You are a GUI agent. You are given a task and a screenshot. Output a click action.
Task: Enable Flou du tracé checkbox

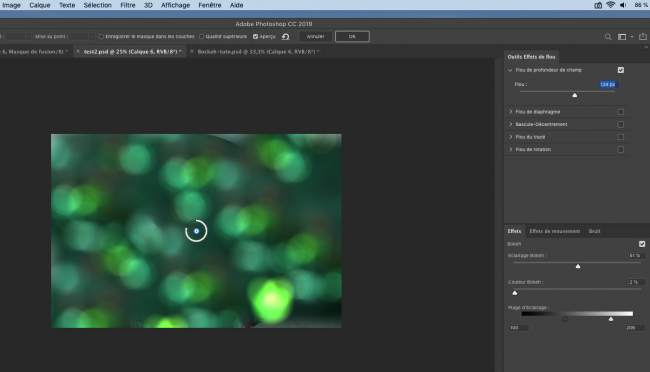[621, 137]
